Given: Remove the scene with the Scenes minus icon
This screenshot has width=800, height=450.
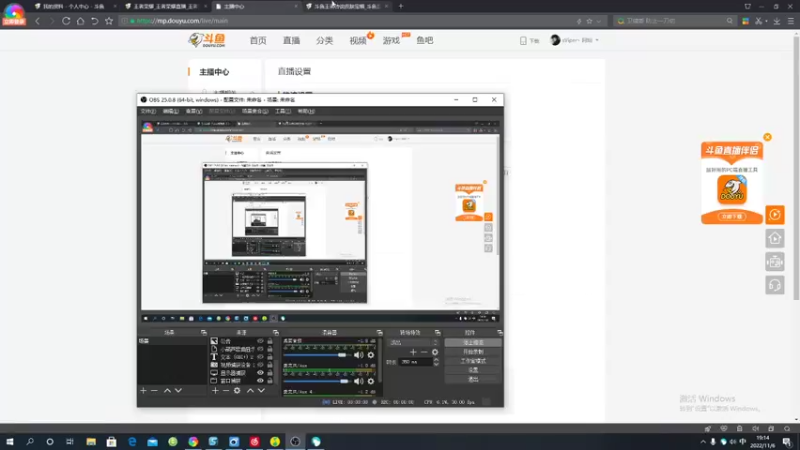Looking at the screenshot, I should pos(154,390).
